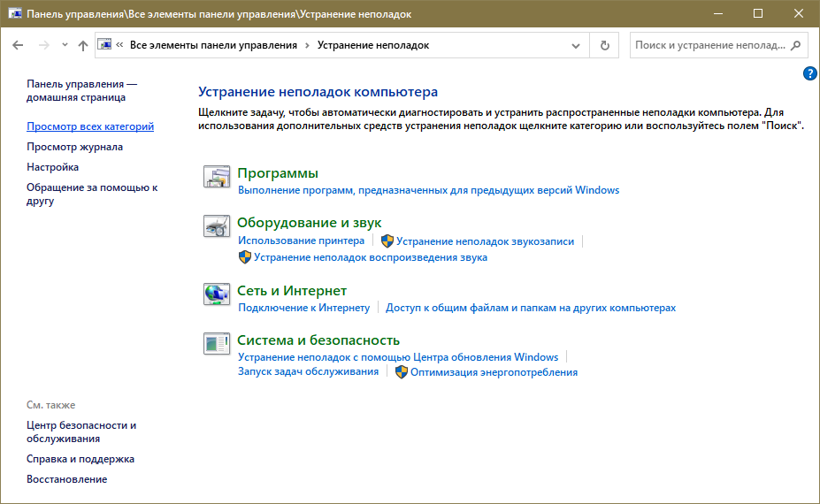
Task: Click the Сеть и Интернет globe icon
Action: (x=217, y=294)
